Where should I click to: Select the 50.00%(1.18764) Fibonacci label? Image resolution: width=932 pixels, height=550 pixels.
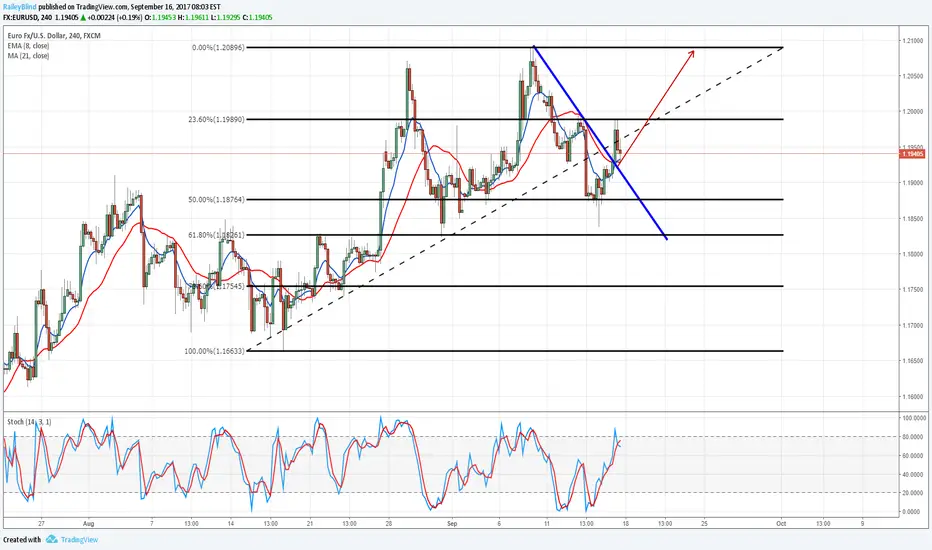[216, 200]
